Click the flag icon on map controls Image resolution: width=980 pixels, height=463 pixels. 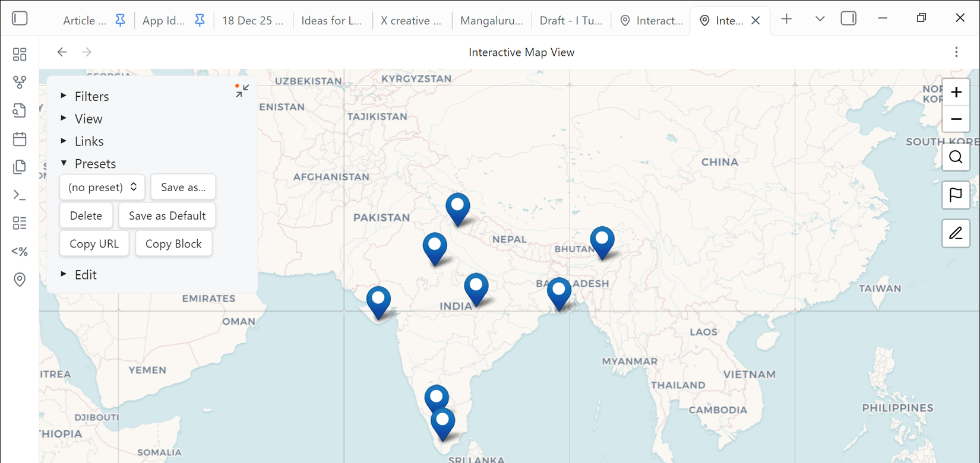pyautogui.click(x=956, y=195)
